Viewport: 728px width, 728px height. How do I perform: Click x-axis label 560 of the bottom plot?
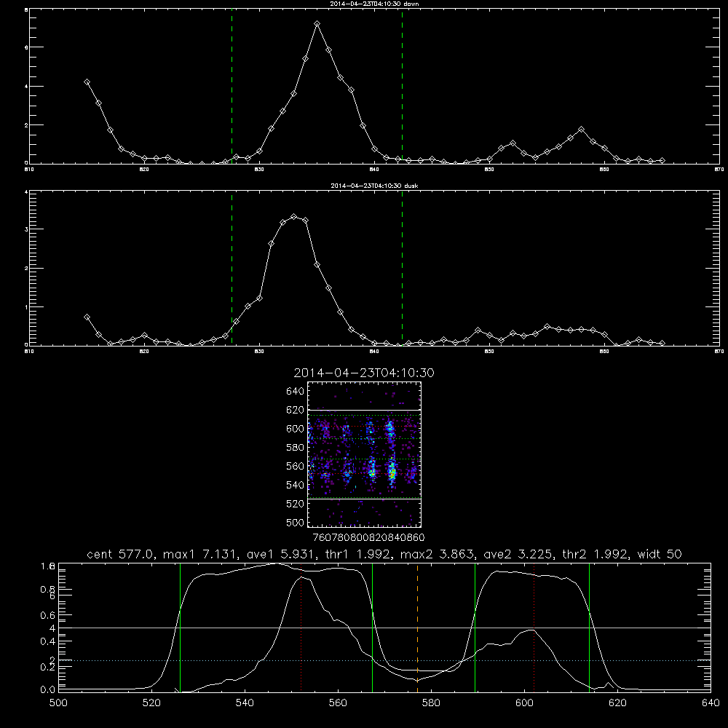[338, 703]
